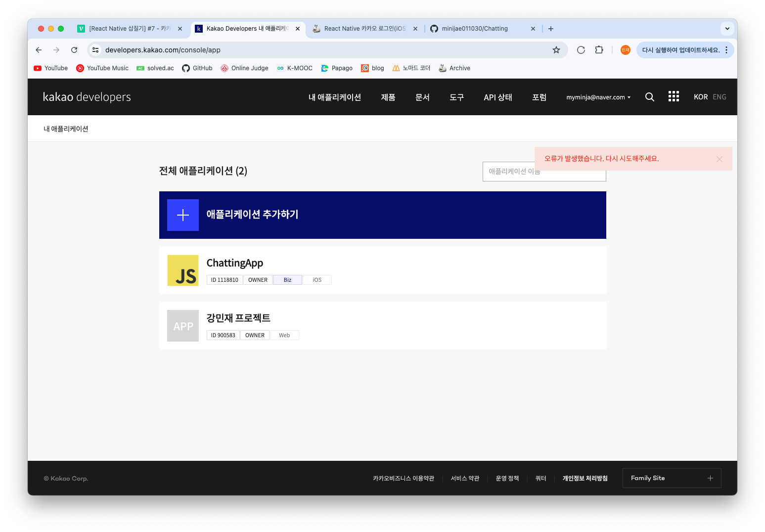Click the plus icon for adding application
Image resolution: width=765 pixels, height=532 pixels.
click(x=183, y=215)
